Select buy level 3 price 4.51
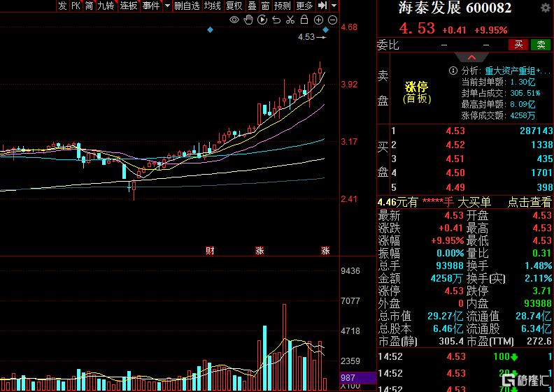The image size is (554, 392). (455, 159)
